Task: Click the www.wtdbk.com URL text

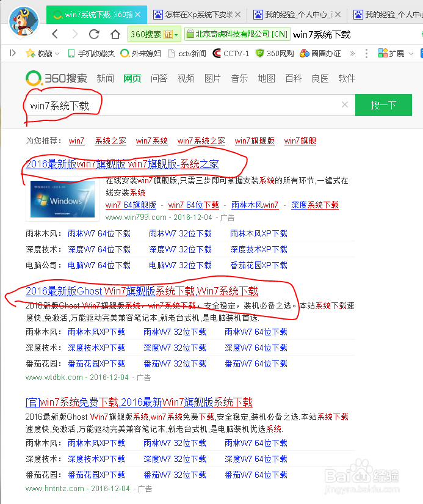Action: 54,378
